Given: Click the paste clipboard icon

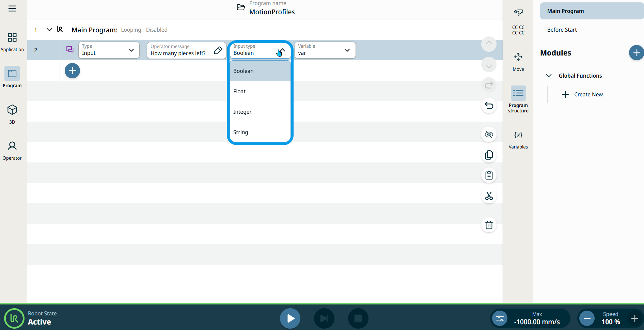Looking at the screenshot, I should click(x=489, y=175).
